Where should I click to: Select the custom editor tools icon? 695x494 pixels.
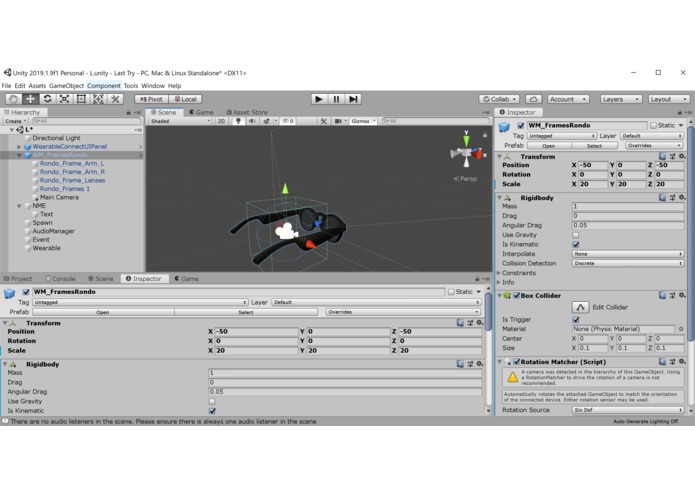pyautogui.click(x=115, y=99)
